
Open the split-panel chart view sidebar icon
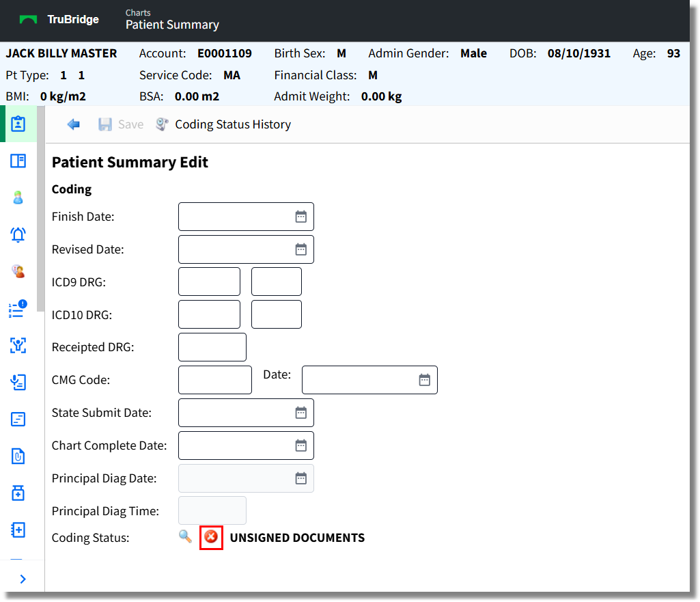tap(18, 161)
